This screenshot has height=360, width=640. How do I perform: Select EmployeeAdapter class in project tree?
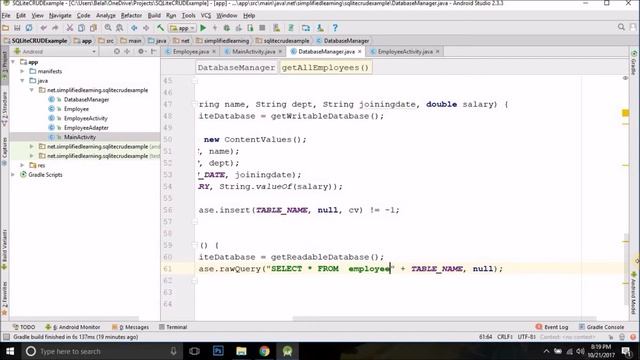[86, 128]
